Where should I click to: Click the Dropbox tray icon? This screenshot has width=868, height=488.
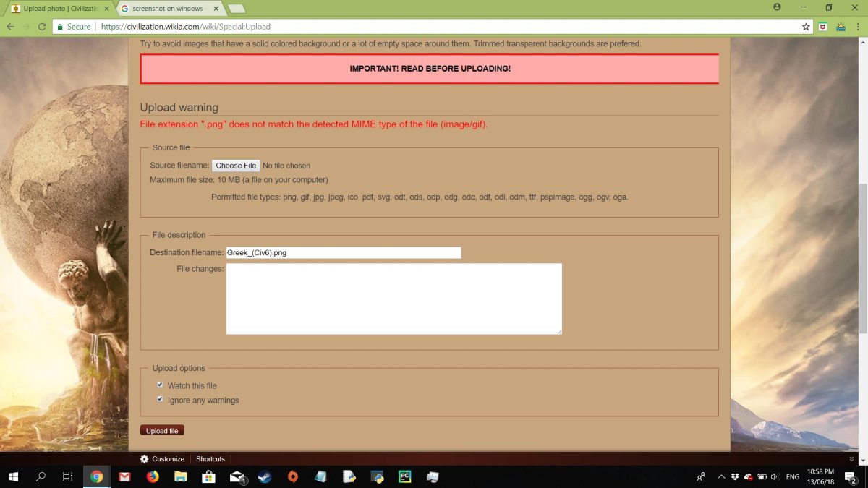(735, 476)
